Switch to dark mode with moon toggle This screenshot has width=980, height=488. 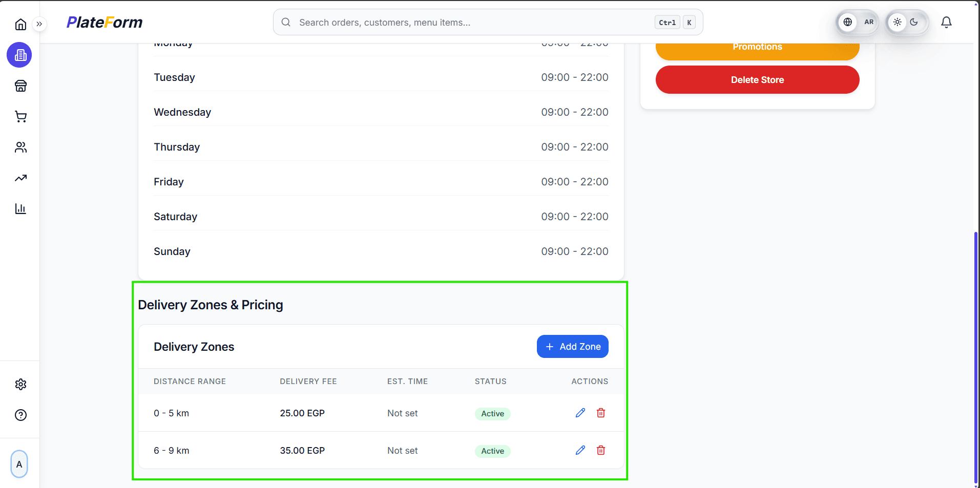pyautogui.click(x=914, y=22)
